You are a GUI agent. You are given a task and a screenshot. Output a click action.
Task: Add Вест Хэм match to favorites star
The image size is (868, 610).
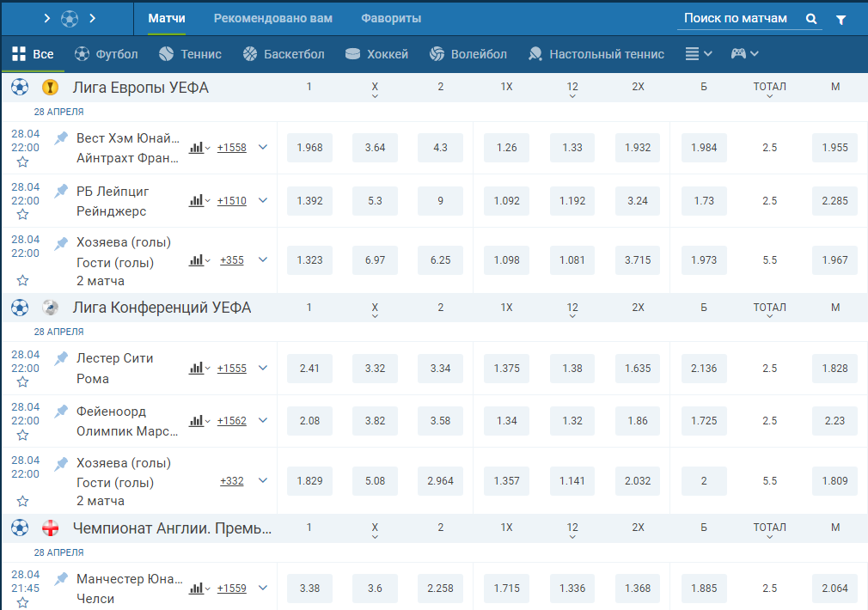pos(22,162)
